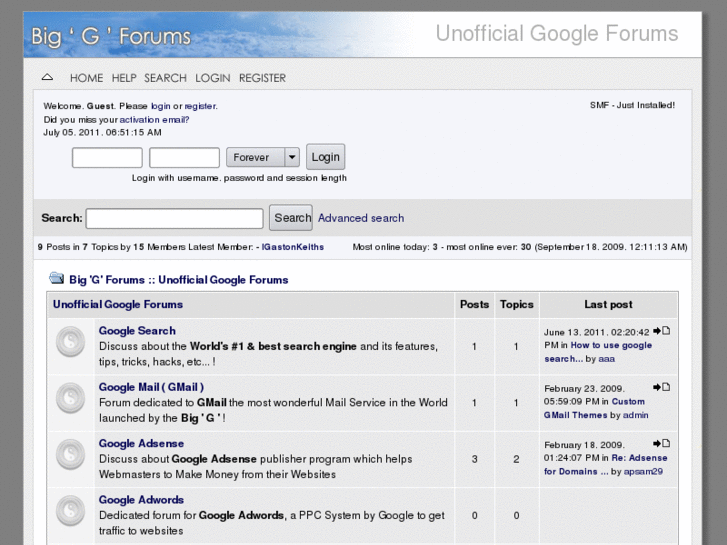Screen dimensions: 727x545
Task: Open Unofficial Google Forums category header link
Action: 118,304
